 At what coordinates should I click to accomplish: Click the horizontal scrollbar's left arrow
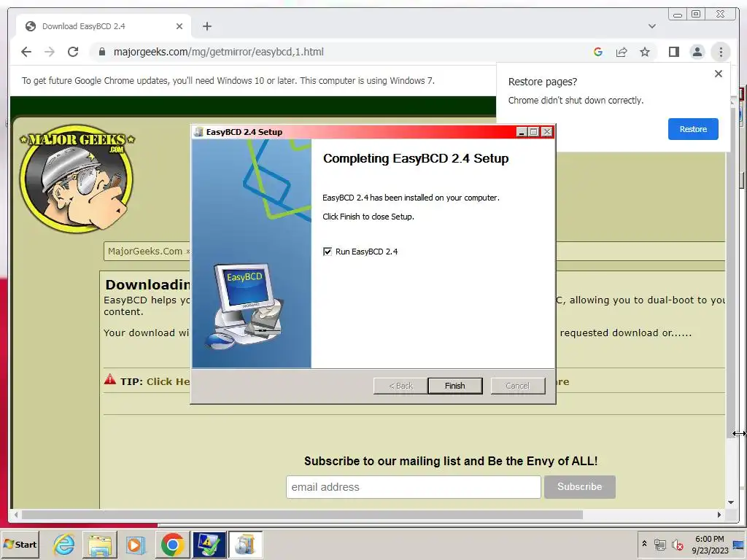tap(16, 515)
